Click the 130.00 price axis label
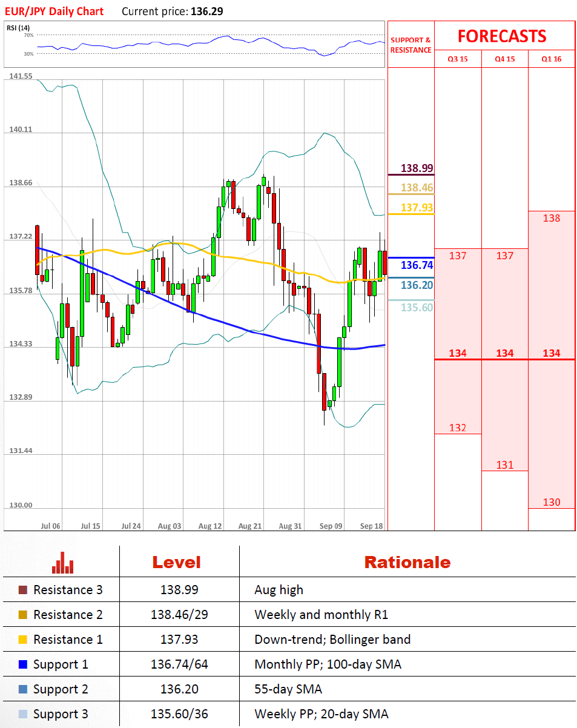The width and height of the screenshot is (577, 728). point(20,506)
